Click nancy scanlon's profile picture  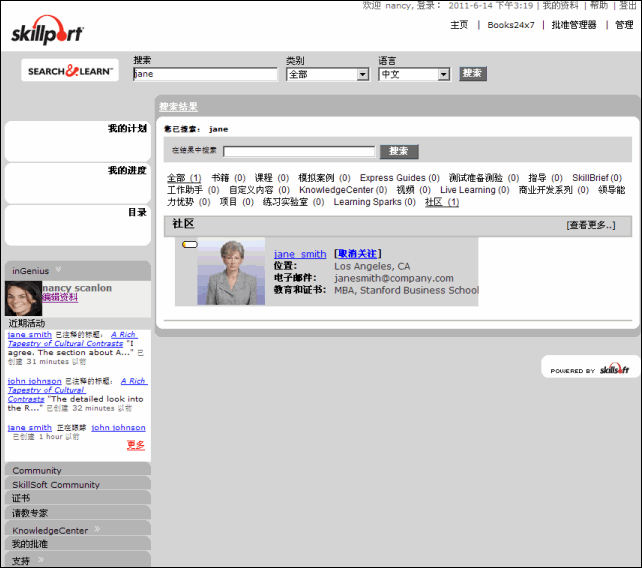23,298
